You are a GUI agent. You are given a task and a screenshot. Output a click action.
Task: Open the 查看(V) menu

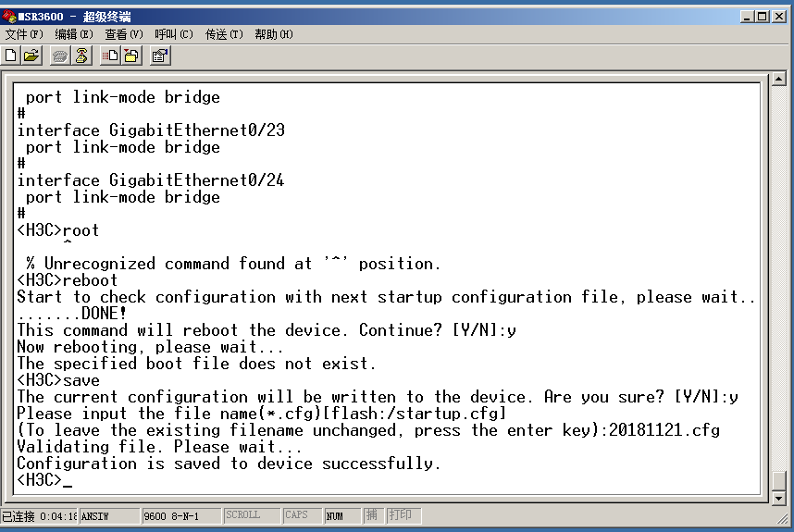[x=124, y=34]
